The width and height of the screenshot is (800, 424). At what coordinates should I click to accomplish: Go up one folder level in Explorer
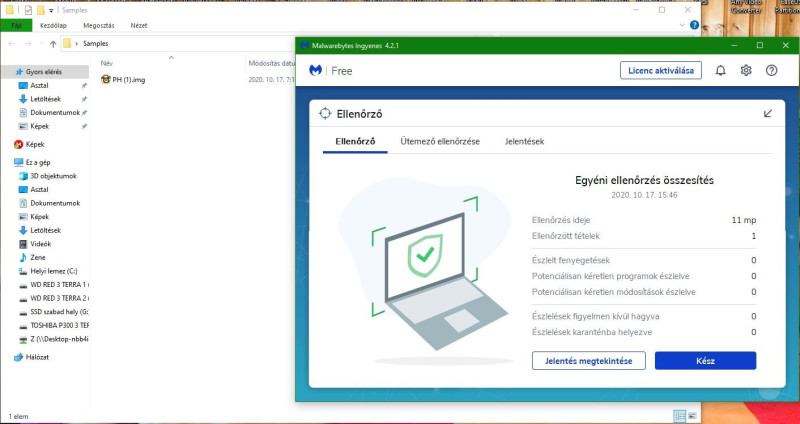pyautogui.click(x=53, y=44)
